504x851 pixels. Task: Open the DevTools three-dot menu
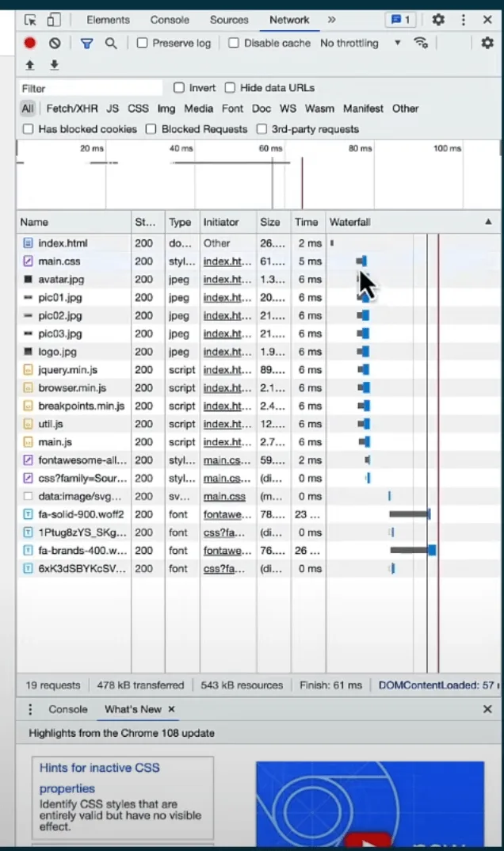tap(463, 20)
